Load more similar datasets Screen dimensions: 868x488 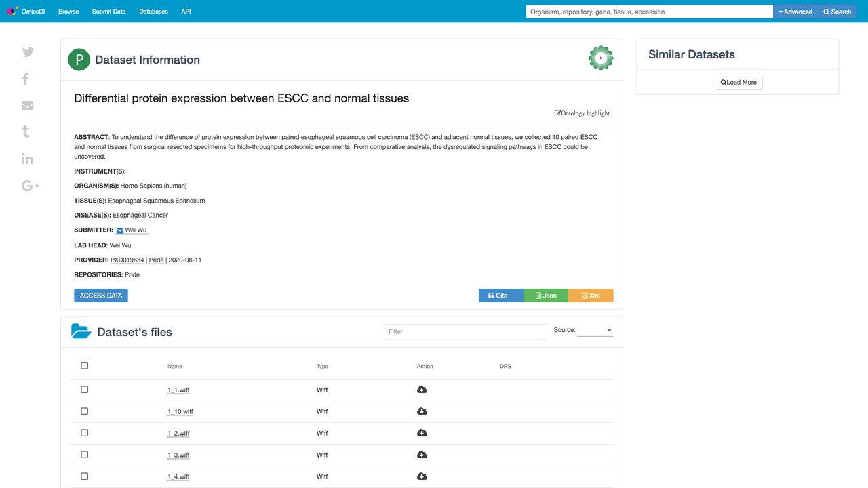(738, 82)
